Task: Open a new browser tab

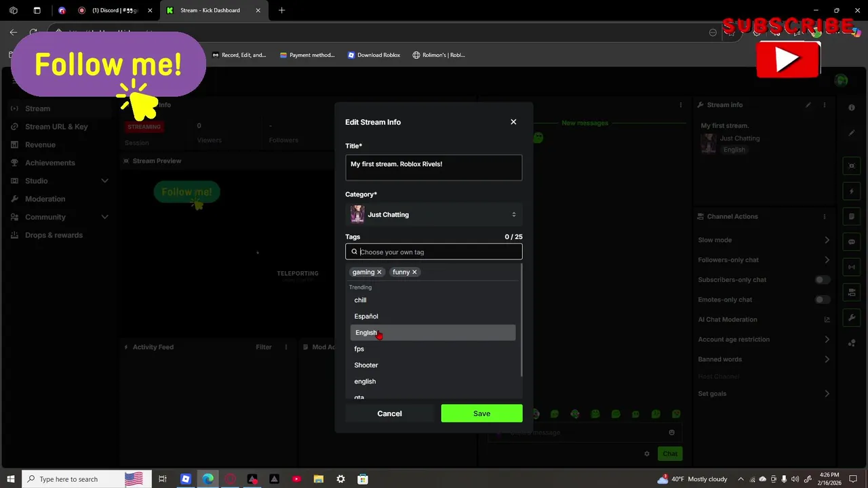Action: [x=281, y=10]
